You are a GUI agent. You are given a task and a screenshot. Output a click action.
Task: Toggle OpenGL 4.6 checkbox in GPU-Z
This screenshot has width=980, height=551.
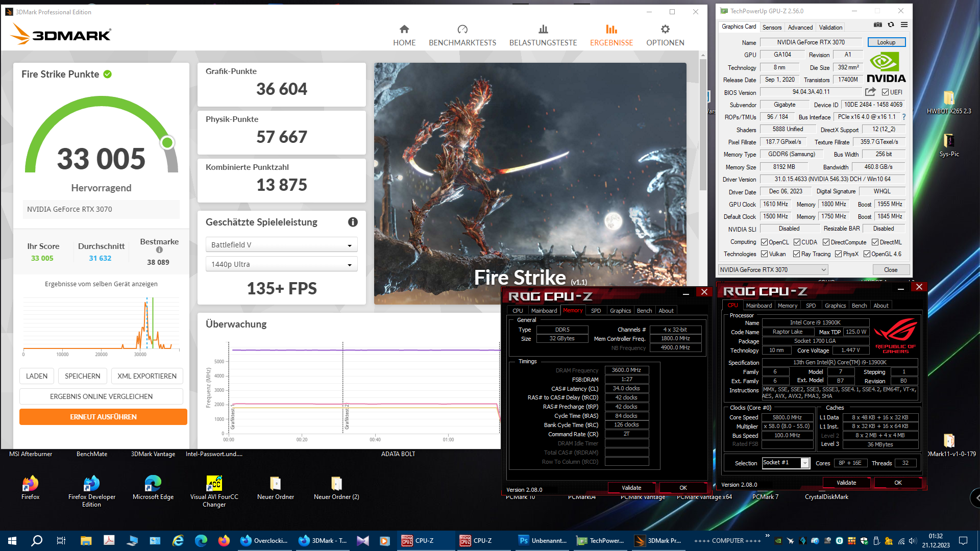(x=867, y=254)
